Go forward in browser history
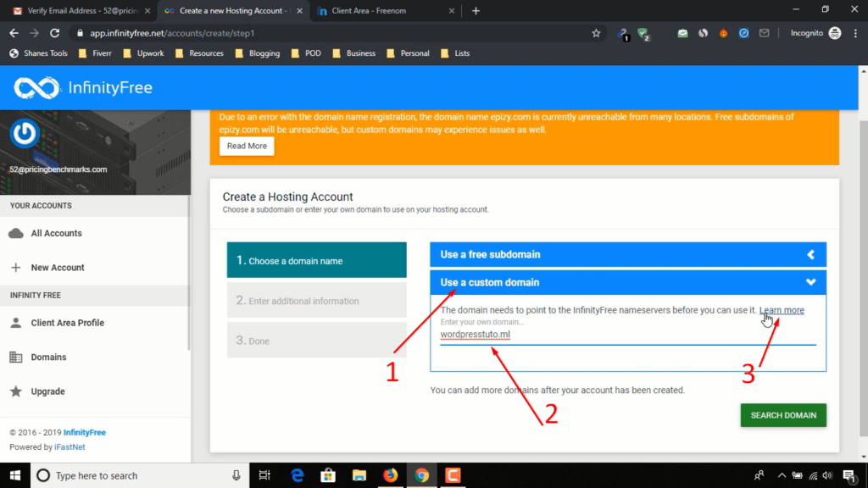 (x=34, y=33)
